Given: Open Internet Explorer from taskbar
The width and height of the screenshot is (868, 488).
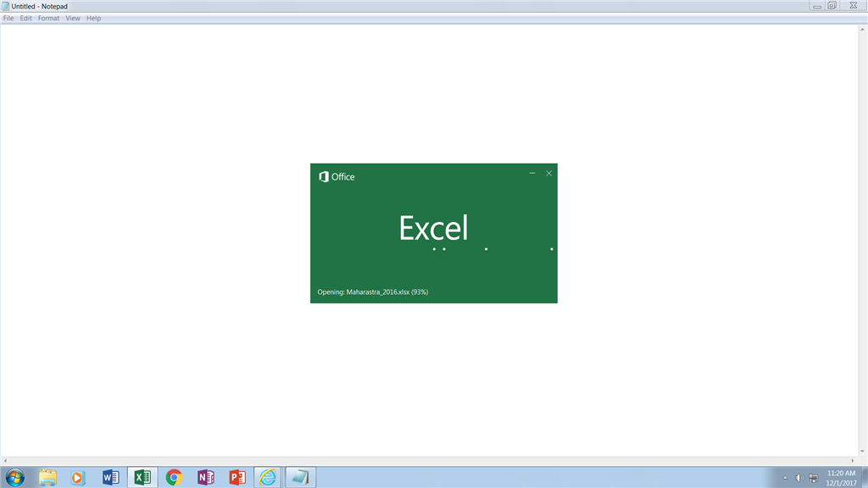Looking at the screenshot, I should tap(267, 477).
